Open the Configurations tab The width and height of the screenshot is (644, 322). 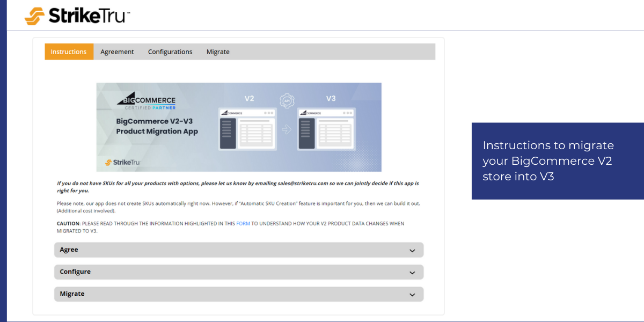click(x=170, y=52)
